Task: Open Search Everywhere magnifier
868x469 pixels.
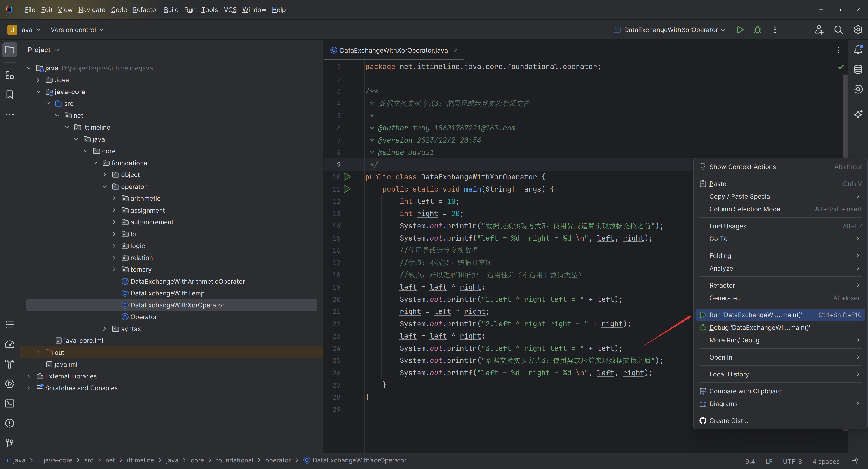Action: coord(838,30)
